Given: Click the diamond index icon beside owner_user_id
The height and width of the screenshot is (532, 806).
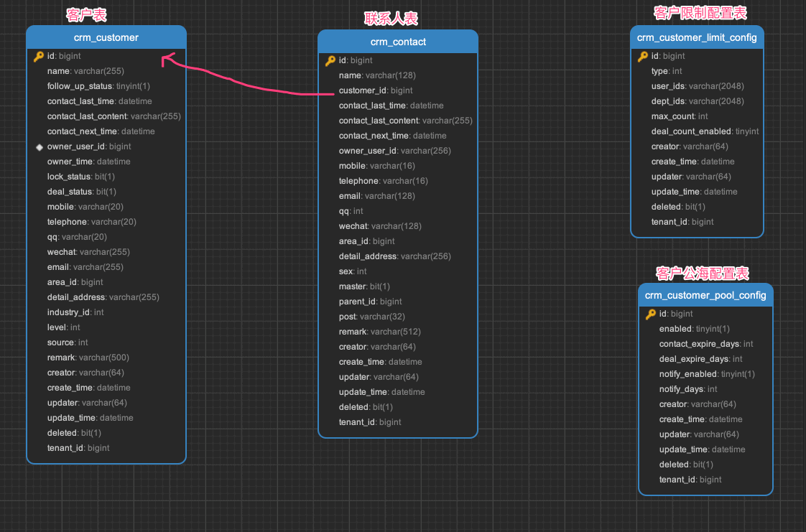Looking at the screenshot, I should click(x=40, y=146).
